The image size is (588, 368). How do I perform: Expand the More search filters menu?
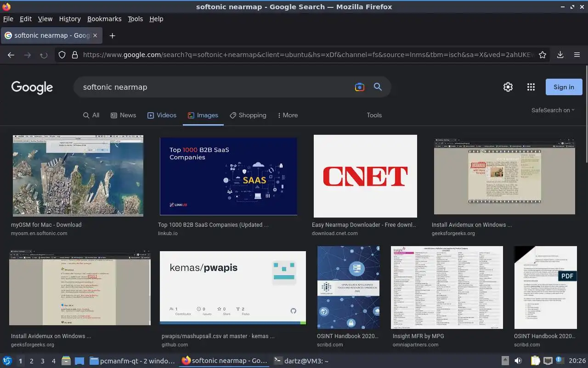coord(288,115)
